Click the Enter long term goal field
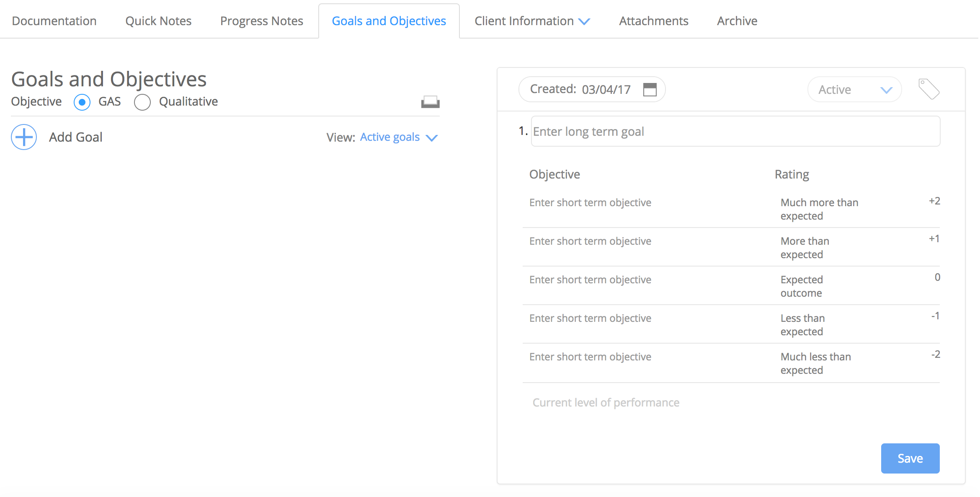The width and height of the screenshot is (980, 497). tap(735, 132)
